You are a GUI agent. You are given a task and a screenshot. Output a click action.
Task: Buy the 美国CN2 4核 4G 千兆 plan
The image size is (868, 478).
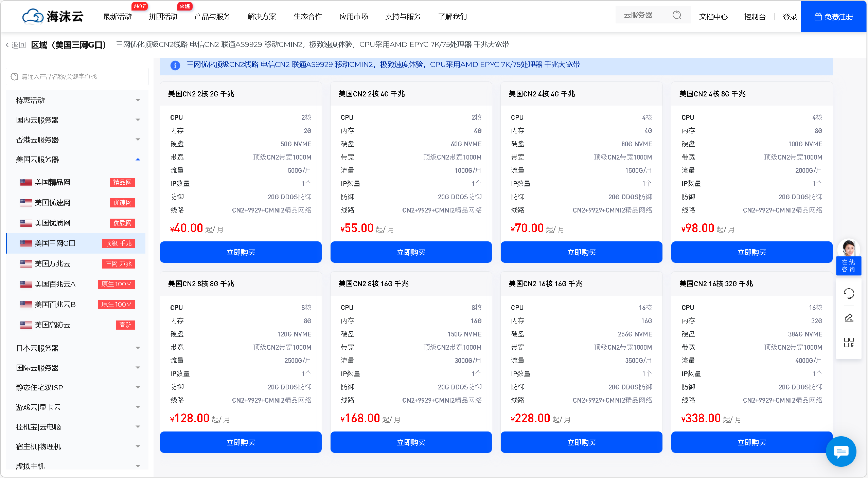pos(582,252)
